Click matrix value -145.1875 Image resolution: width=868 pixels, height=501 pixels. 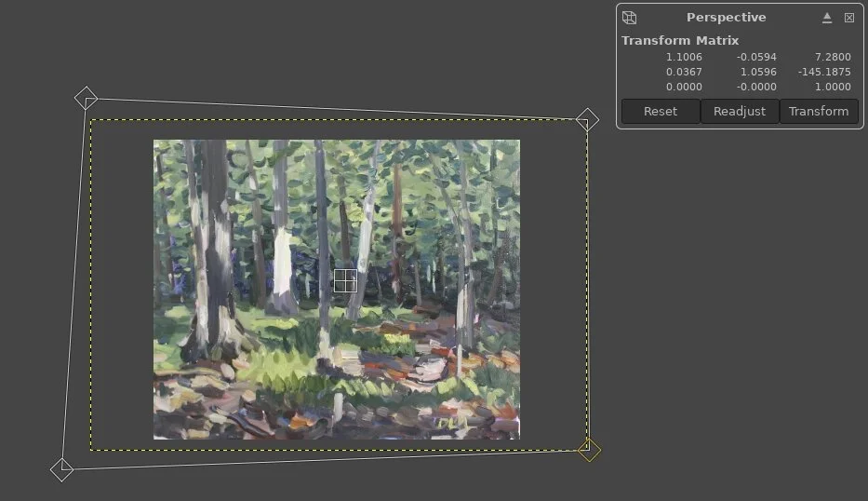pyautogui.click(x=824, y=72)
